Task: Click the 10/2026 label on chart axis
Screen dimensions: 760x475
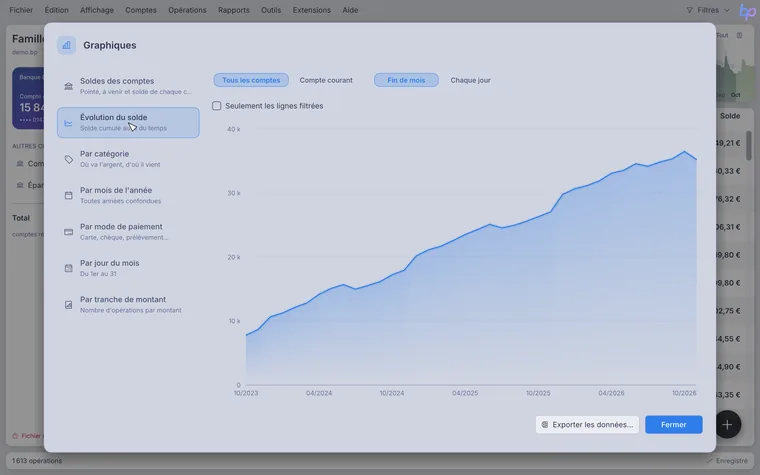Action: click(684, 393)
